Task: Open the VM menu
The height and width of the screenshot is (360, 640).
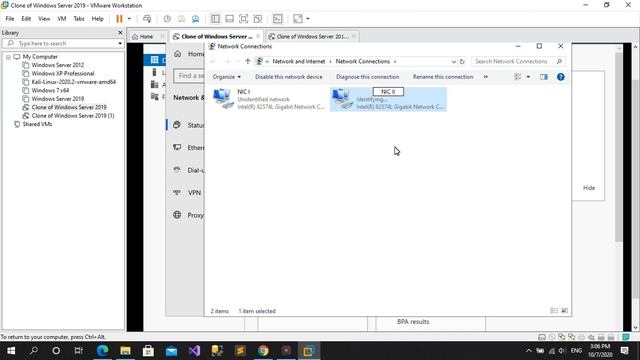Action: tap(62, 19)
